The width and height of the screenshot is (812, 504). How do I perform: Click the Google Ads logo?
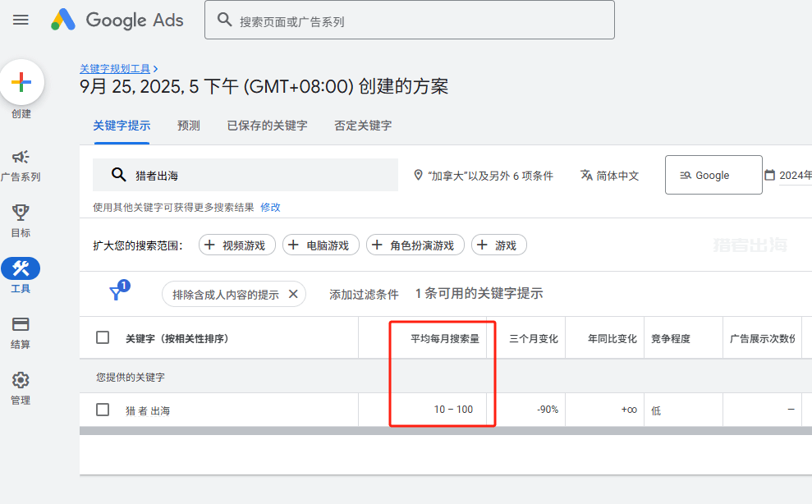pyautogui.click(x=117, y=20)
